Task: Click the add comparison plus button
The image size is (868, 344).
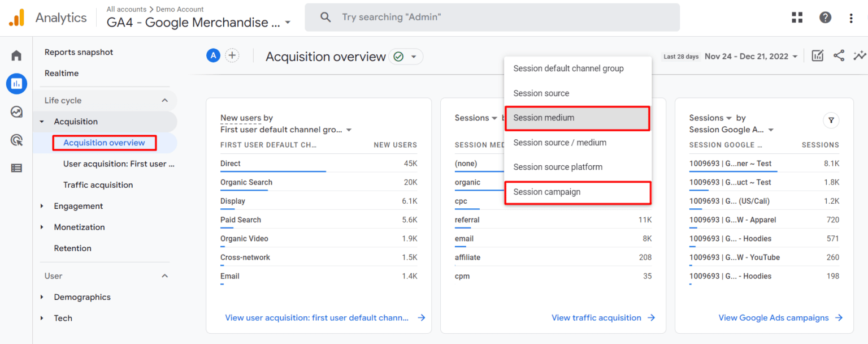Action: click(x=232, y=55)
